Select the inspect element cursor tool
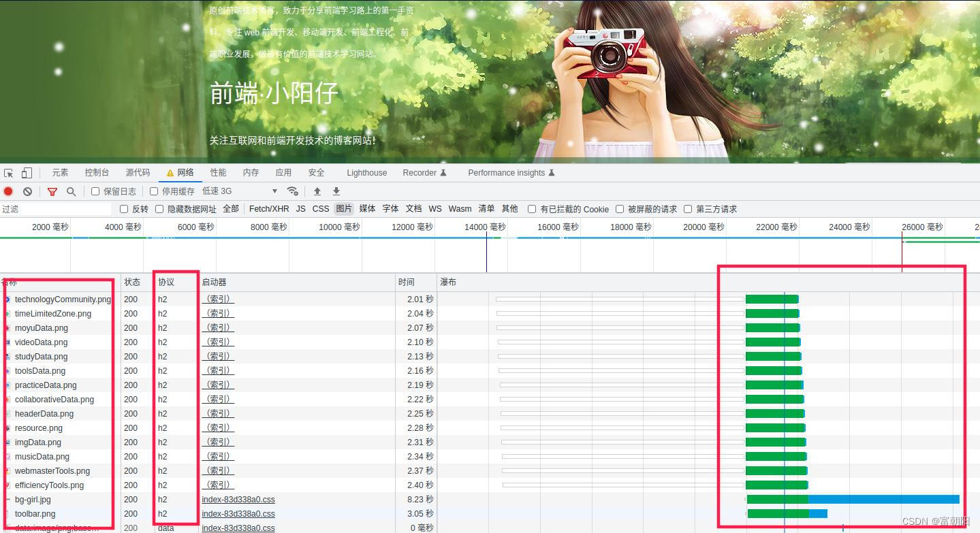This screenshot has width=980, height=533. [9, 173]
